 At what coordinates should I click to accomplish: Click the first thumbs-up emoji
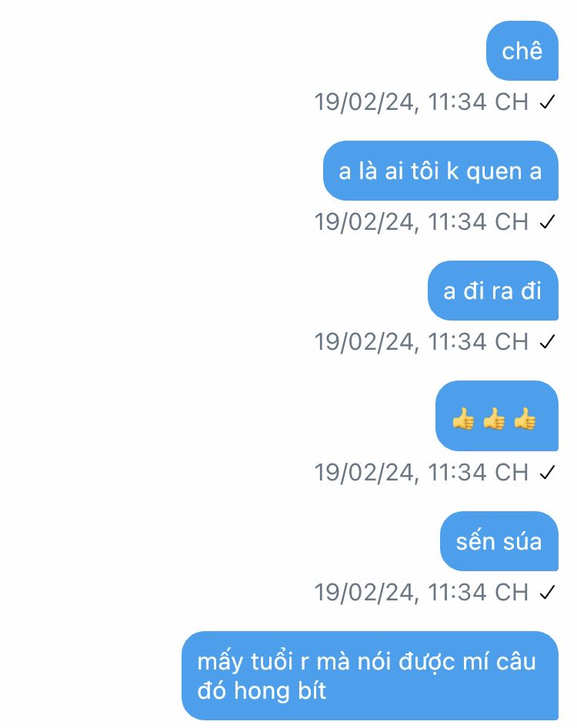pyautogui.click(x=463, y=418)
